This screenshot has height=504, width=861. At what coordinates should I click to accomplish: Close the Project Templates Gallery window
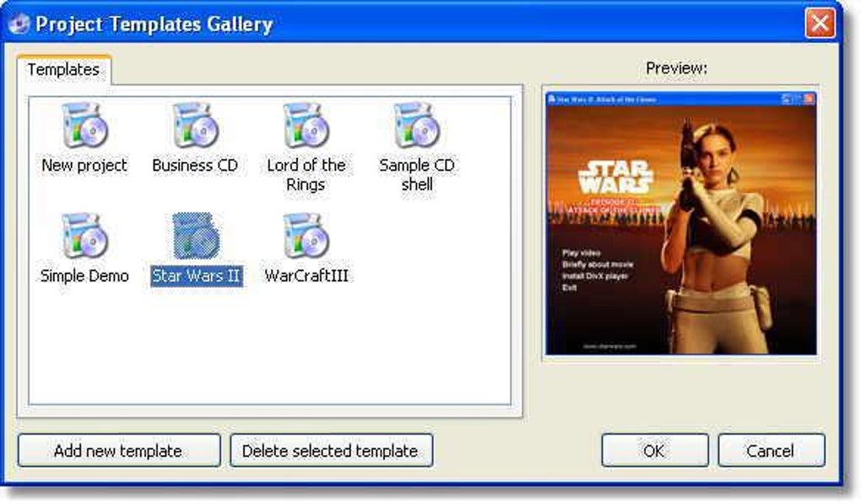[x=820, y=24]
